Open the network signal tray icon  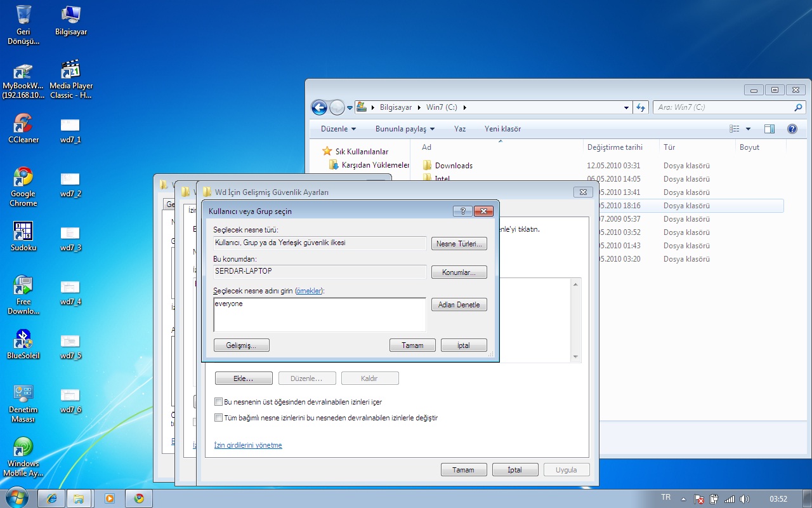coord(730,499)
